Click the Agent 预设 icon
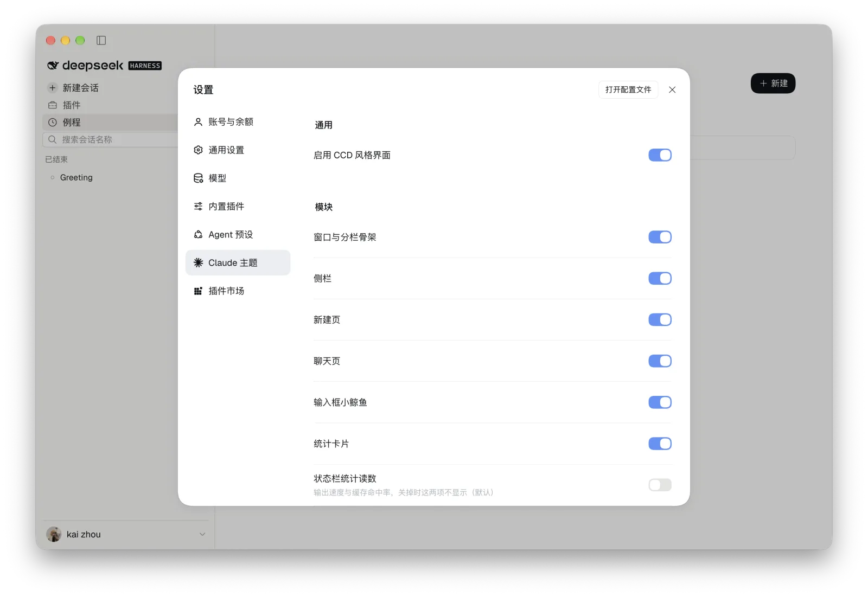The width and height of the screenshot is (868, 597). click(198, 234)
